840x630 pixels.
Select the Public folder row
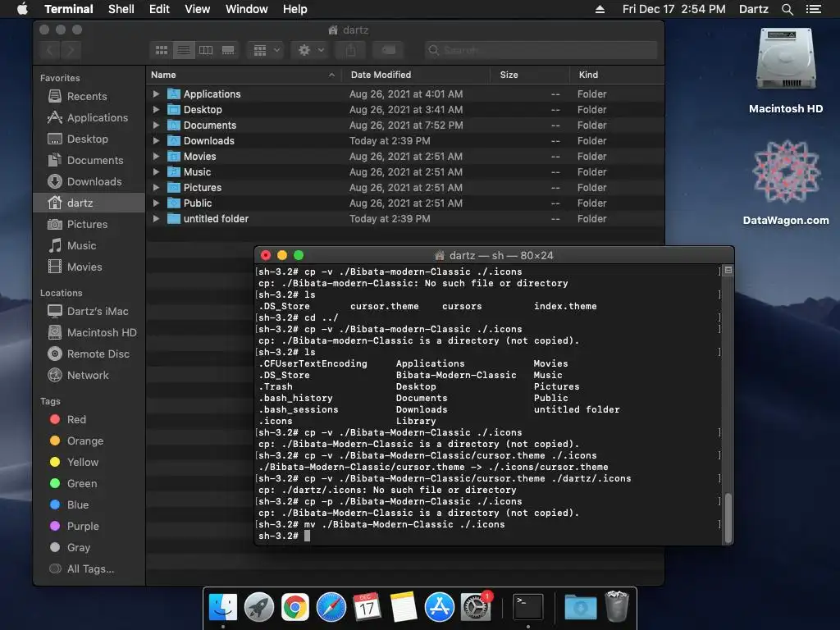pos(405,203)
